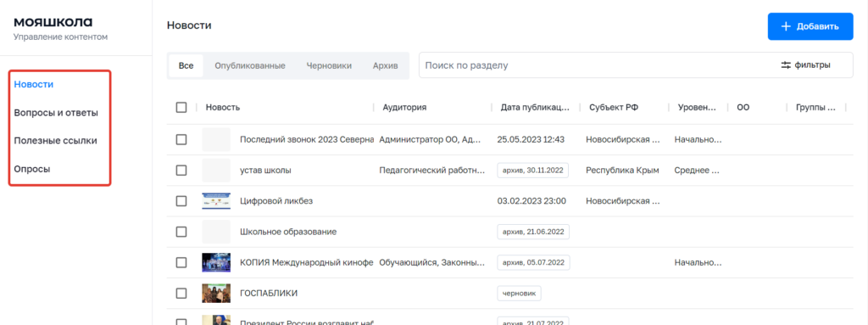Sort by the Дата публикации column header

(x=535, y=108)
